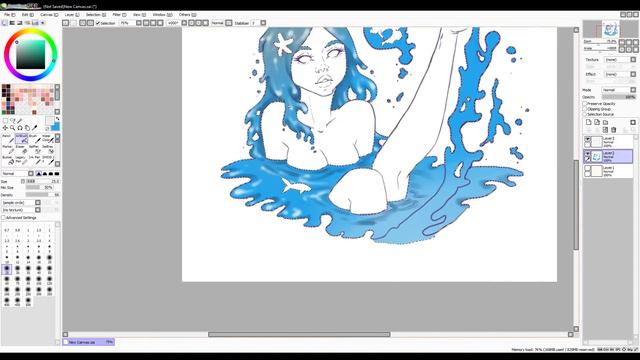Pick a color from the color square
The height and width of the screenshot is (360, 640).
click(x=31, y=55)
